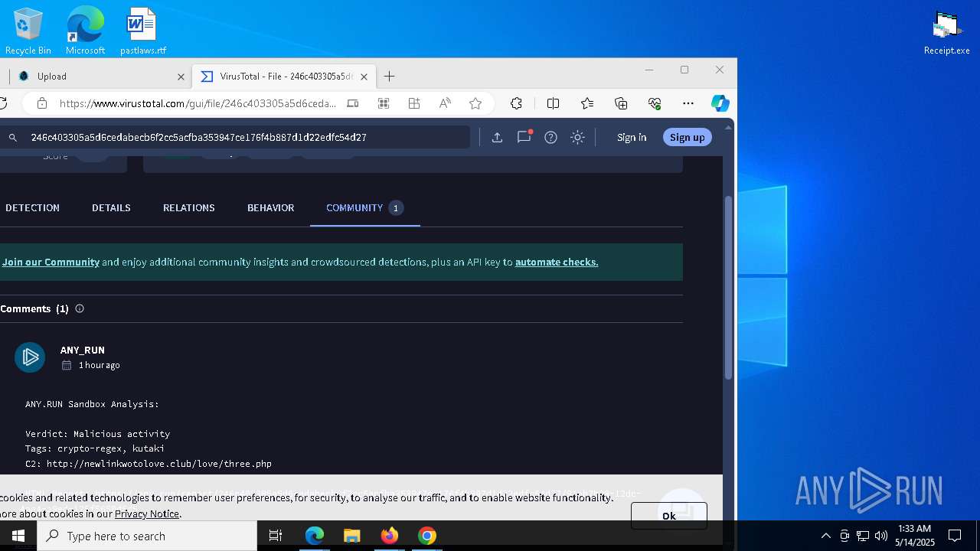
Task: Click the Privacy Notice link
Action: 147,514
